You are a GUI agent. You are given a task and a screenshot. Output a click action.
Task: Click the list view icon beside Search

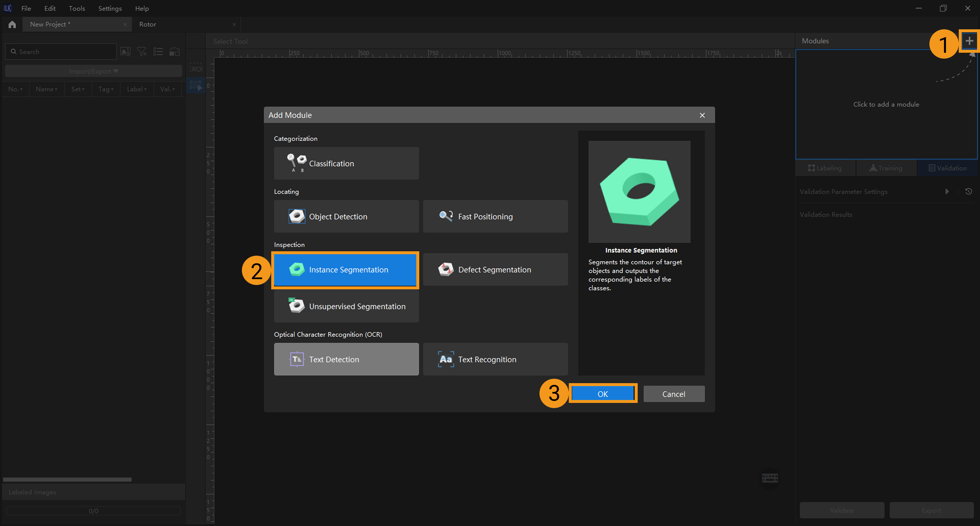point(158,51)
